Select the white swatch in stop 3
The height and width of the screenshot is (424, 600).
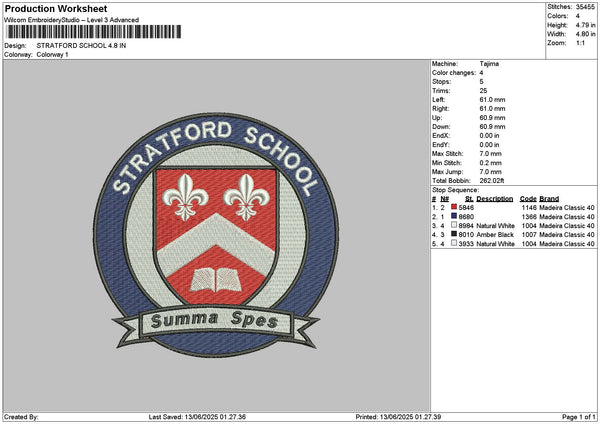pyautogui.click(x=453, y=225)
